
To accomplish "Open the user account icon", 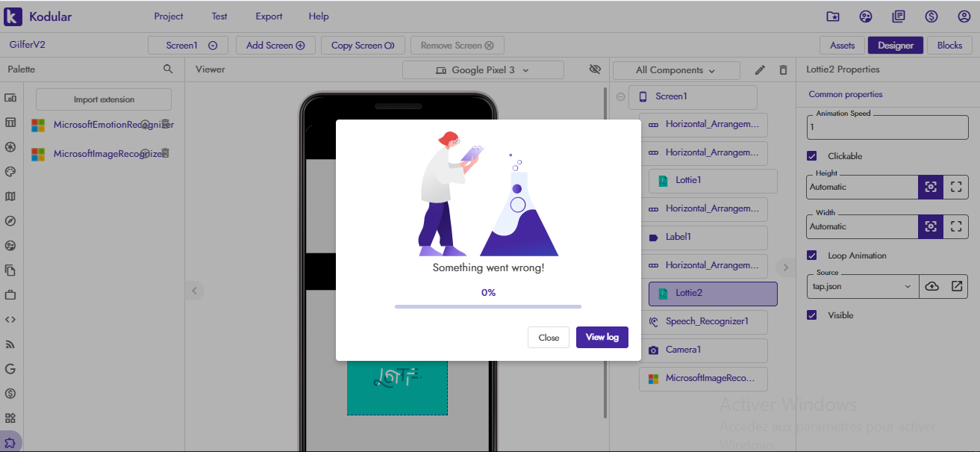I will pos(964,16).
